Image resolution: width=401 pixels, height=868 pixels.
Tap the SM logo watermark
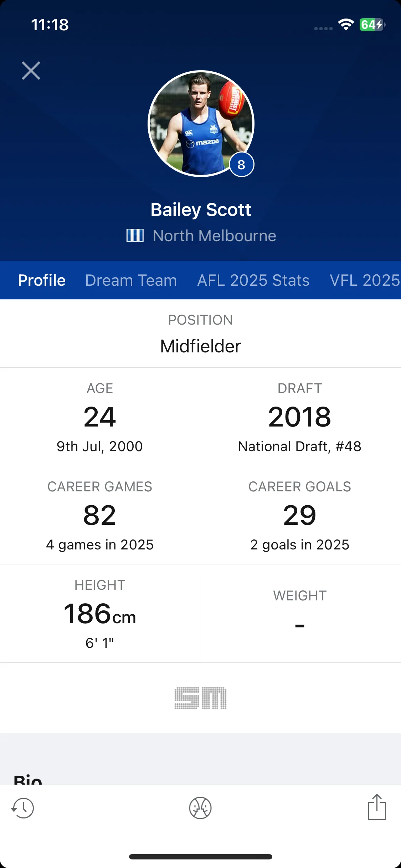click(x=200, y=698)
